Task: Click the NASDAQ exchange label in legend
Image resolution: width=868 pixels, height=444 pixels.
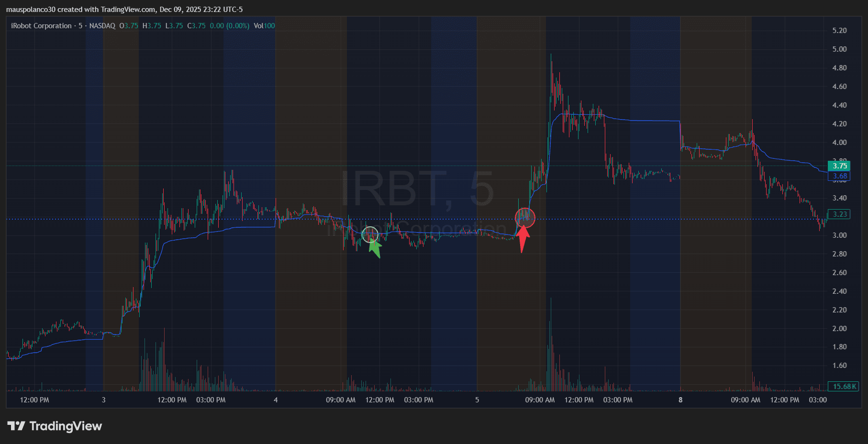Action: point(102,26)
